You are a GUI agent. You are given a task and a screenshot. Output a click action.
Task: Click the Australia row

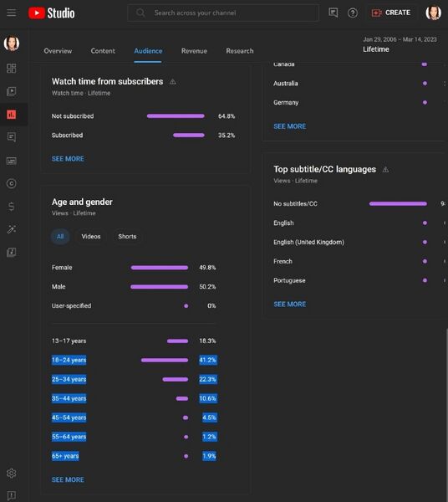tap(358, 83)
